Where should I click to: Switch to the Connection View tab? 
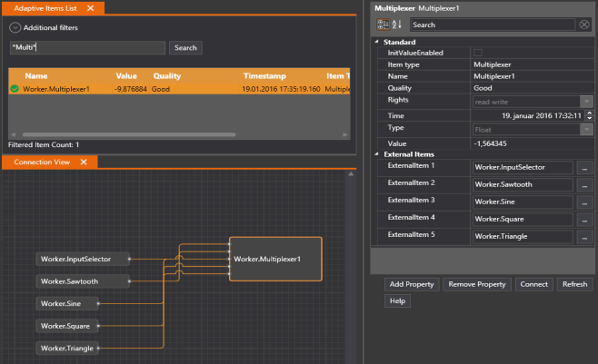pyautogui.click(x=42, y=162)
